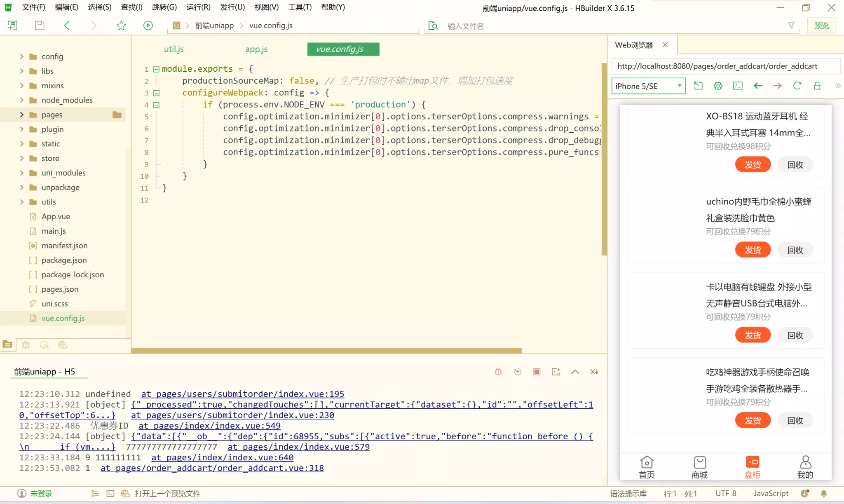Switch to the app.js editor tab
The height and width of the screenshot is (504, 844).
click(x=256, y=49)
